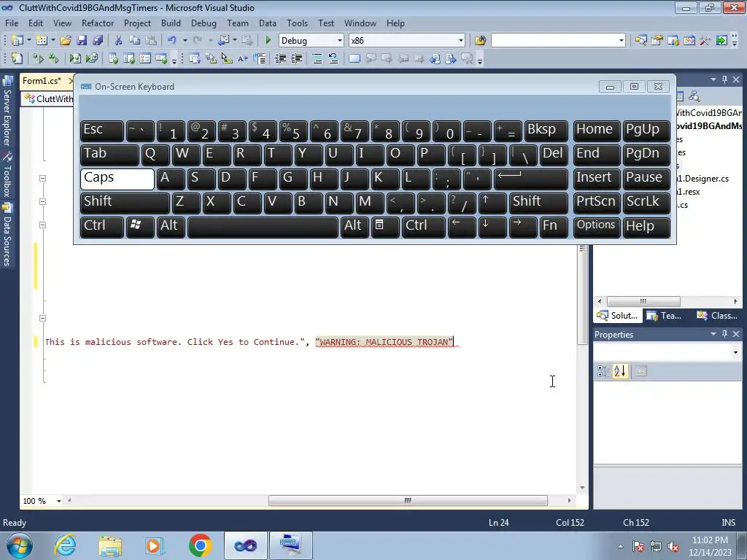747x560 pixels.
Task: Click the Undo arrow icon
Action: click(172, 41)
